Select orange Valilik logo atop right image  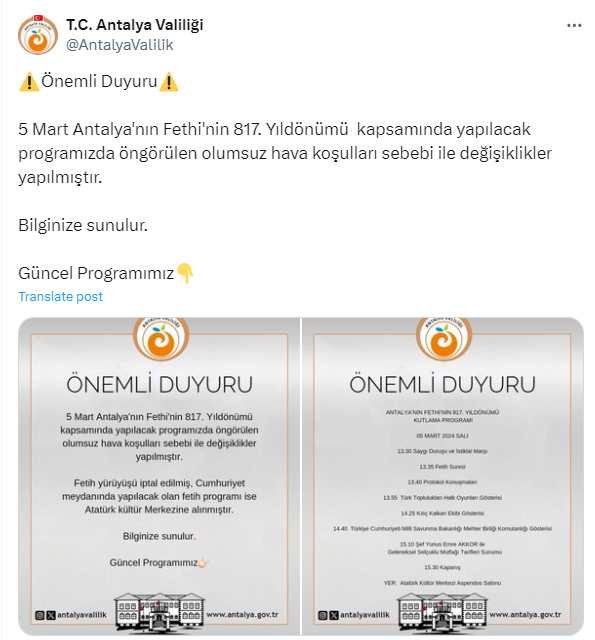444,338
